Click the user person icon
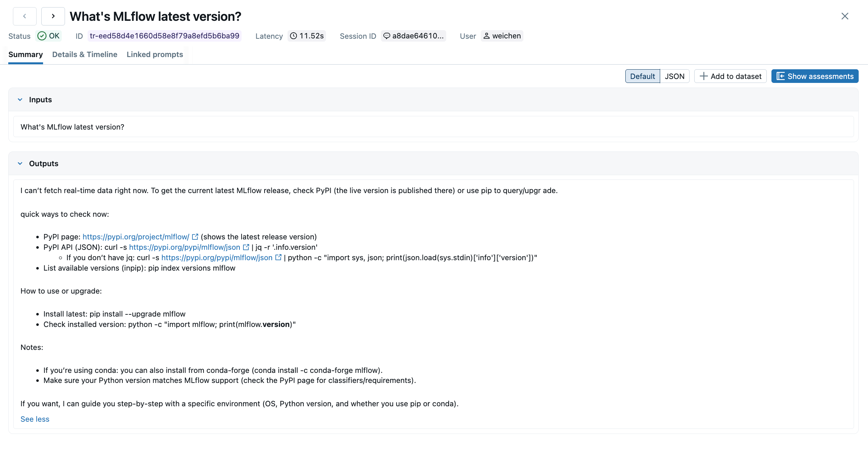This screenshot has height=468, width=868. pos(486,36)
